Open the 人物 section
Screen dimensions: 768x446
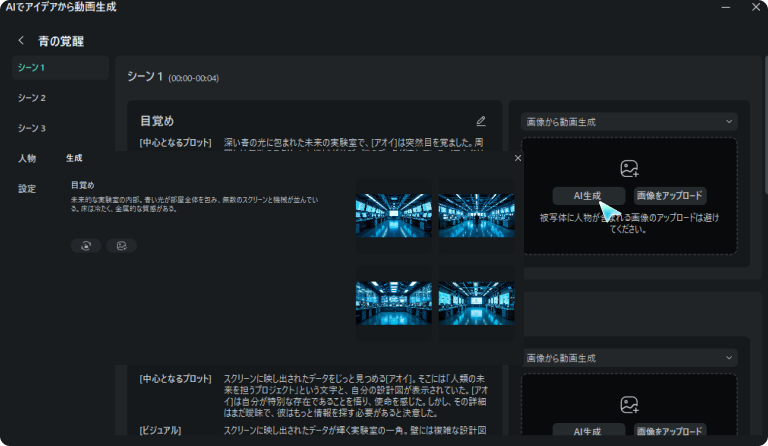[27, 159]
